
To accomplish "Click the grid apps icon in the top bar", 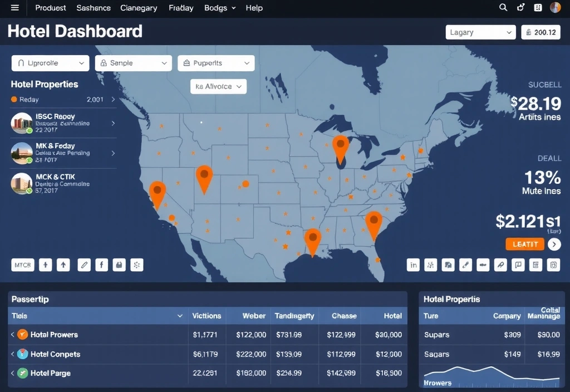I will tap(537, 8).
